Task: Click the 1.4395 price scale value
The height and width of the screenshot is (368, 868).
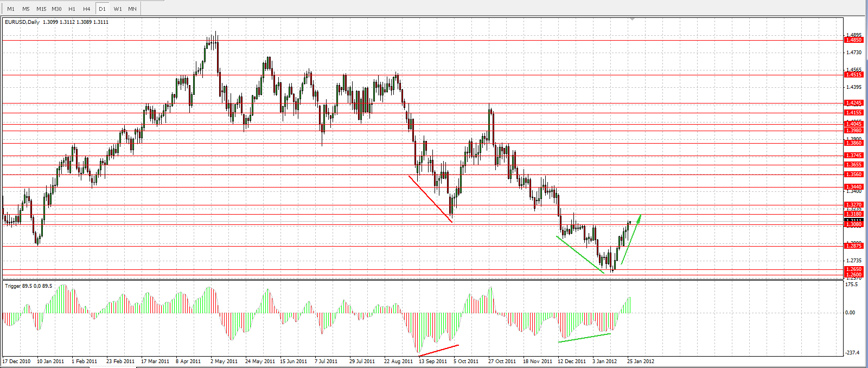Action: (x=854, y=87)
